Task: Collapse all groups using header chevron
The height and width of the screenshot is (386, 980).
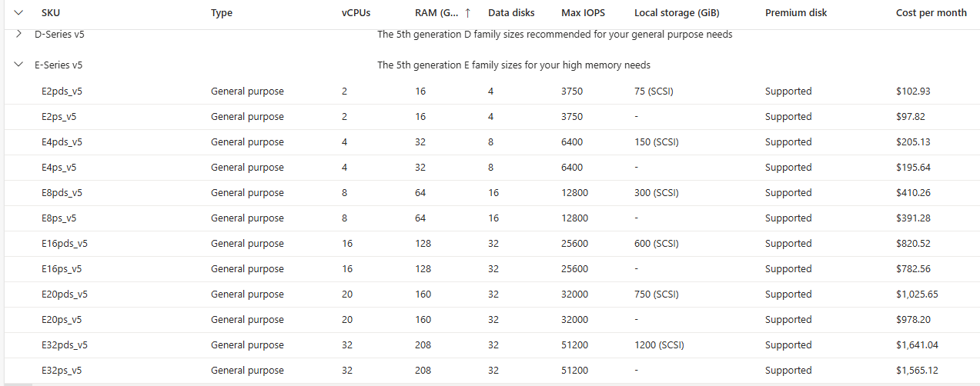Action: pyautogui.click(x=18, y=13)
